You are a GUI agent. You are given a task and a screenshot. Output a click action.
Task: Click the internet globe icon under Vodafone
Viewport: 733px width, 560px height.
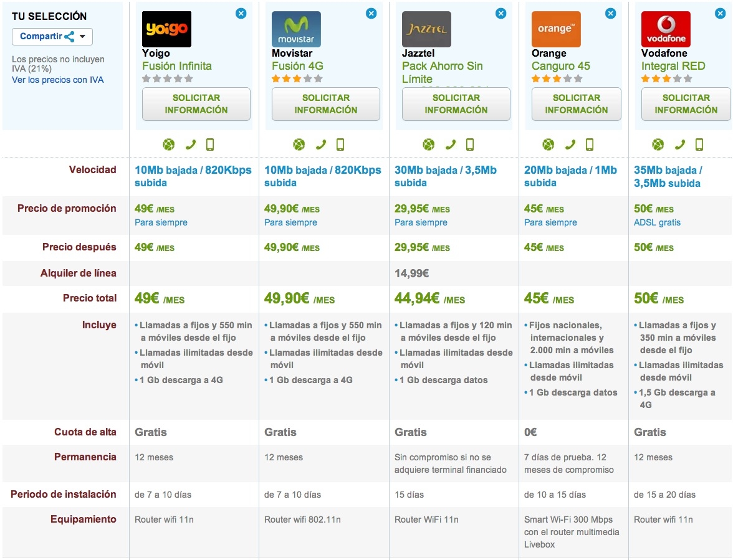658,145
